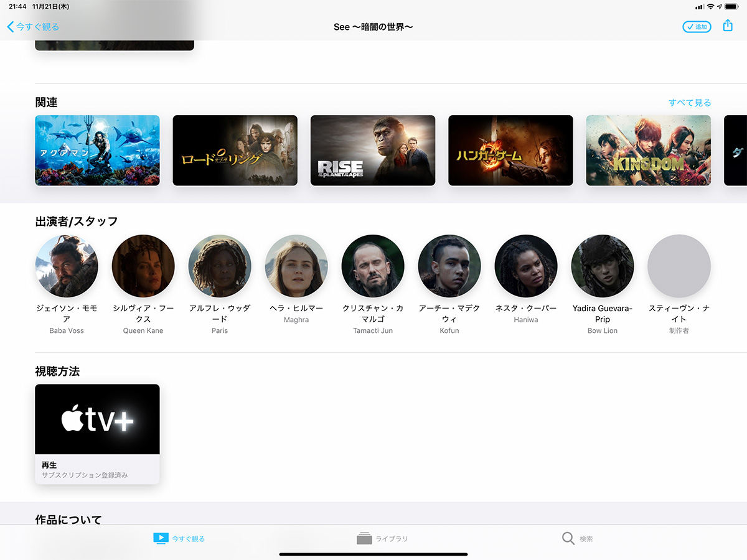View ヘラ・ヒルマー cast profile photo
This screenshot has width=747, height=560.
coord(296,266)
